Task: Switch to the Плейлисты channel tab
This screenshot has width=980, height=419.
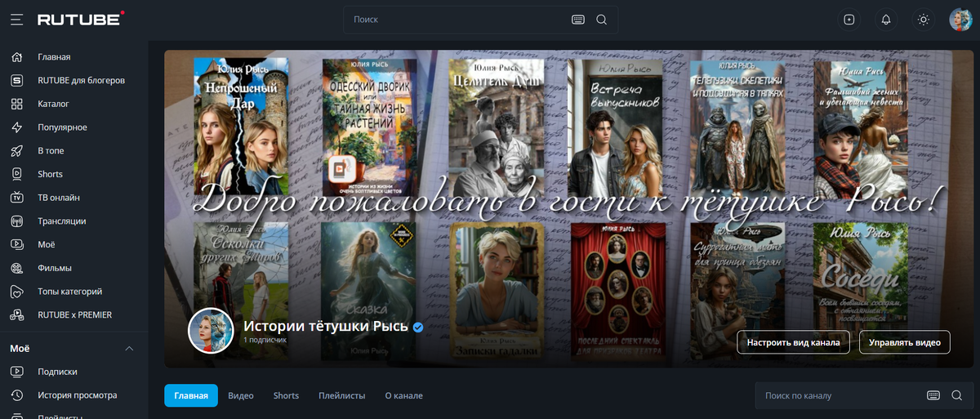Action: (342, 395)
